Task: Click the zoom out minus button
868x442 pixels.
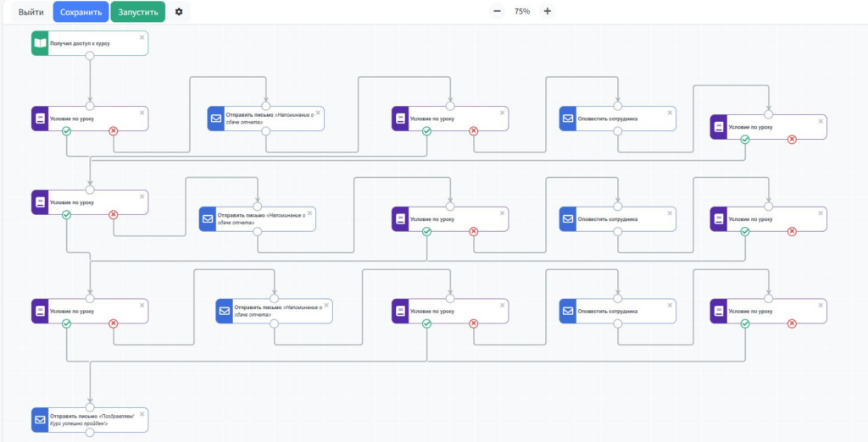Action: (497, 11)
